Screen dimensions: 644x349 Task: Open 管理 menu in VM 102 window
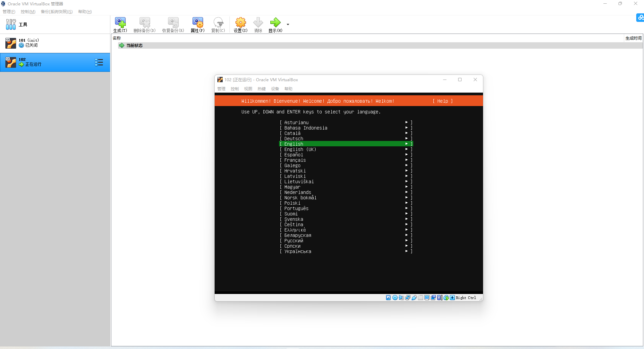pos(221,89)
